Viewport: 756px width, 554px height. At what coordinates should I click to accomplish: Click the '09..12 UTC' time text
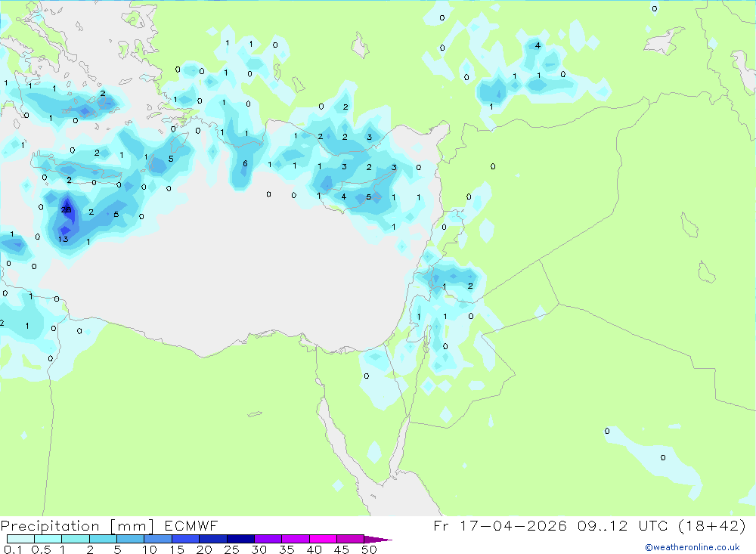point(623,525)
